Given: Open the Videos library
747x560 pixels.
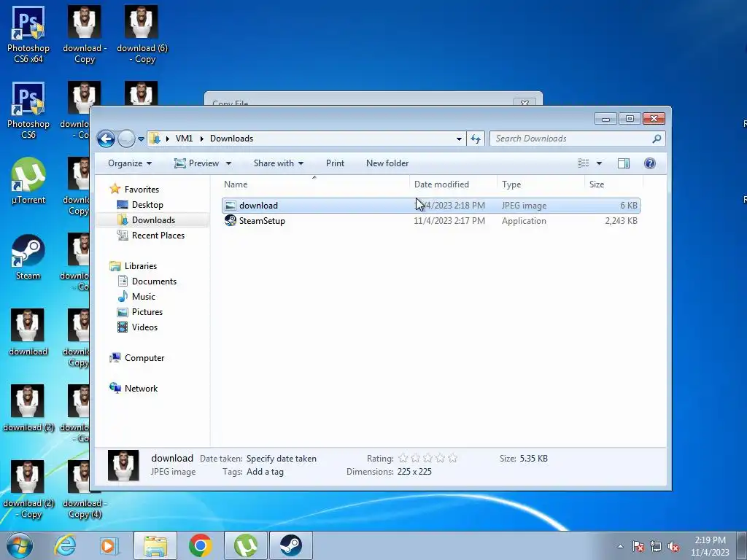Looking at the screenshot, I should [144, 327].
